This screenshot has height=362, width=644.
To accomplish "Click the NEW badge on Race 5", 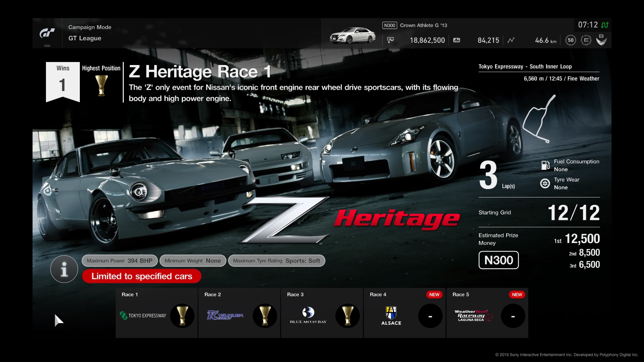I will pyautogui.click(x=517, y=295).
